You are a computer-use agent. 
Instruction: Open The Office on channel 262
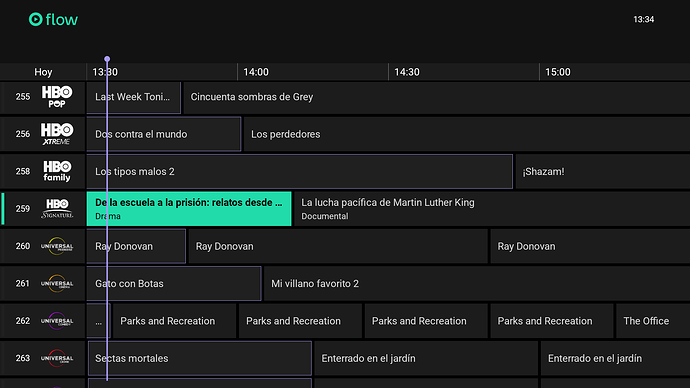pos(653,321)
